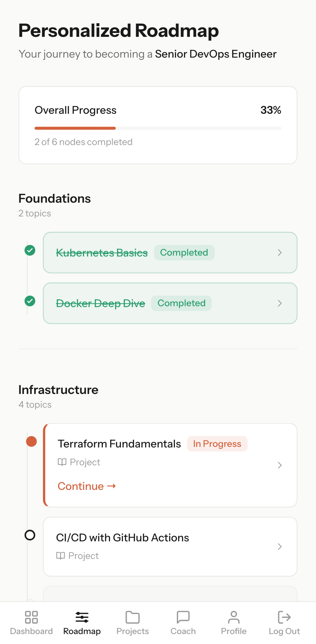Expand the CI/CD with GitHub Actions chevron
316x644 pixels.
280,546
